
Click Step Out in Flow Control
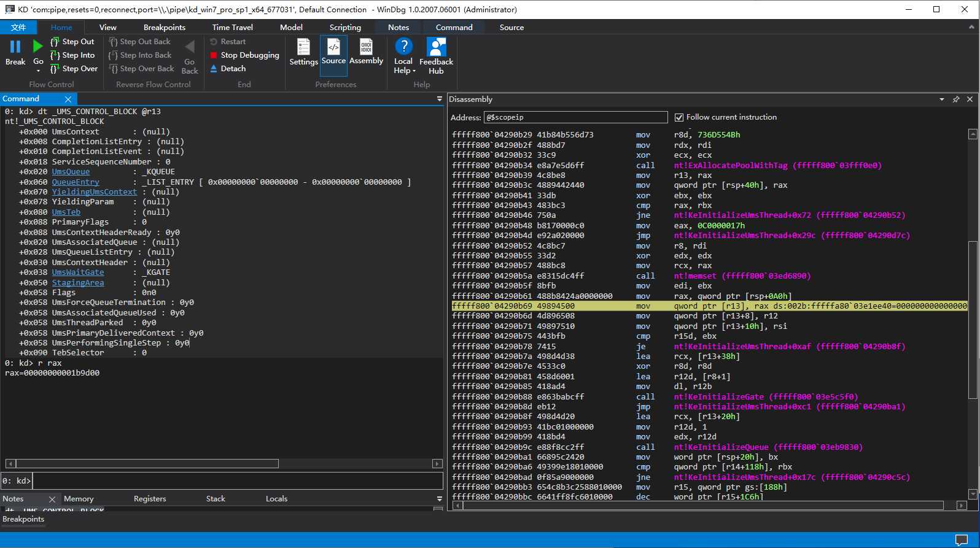click(72, 42)
